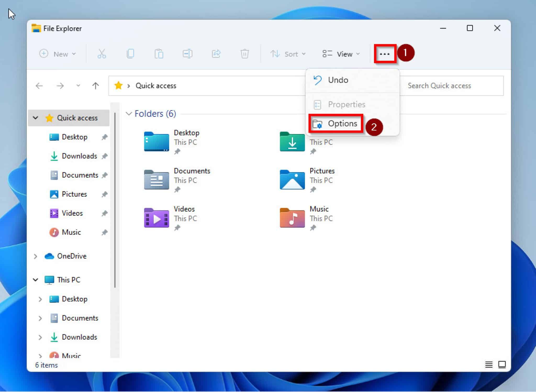
Task: Click the Delete icon in the toolbar
Action: tap(244, 54)
